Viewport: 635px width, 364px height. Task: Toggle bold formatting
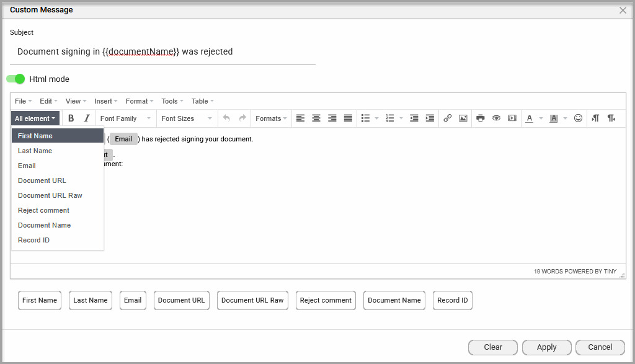click(71, 118)
